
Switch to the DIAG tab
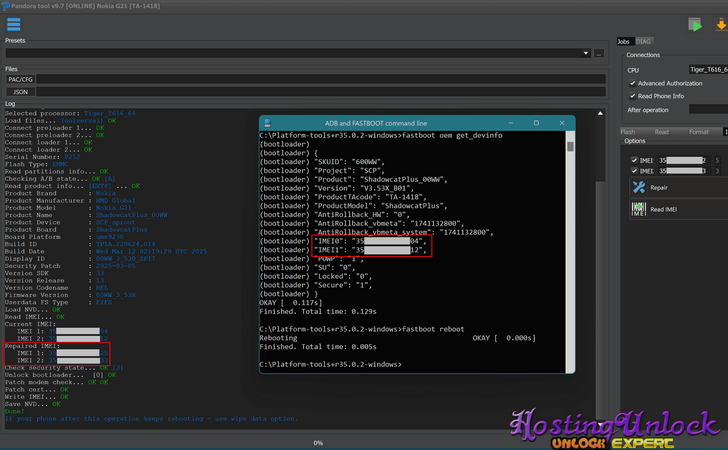pos(643,41)
